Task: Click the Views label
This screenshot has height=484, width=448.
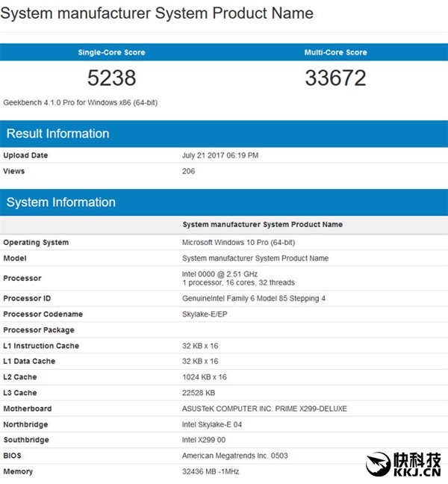Action: [x=14, y=171]
